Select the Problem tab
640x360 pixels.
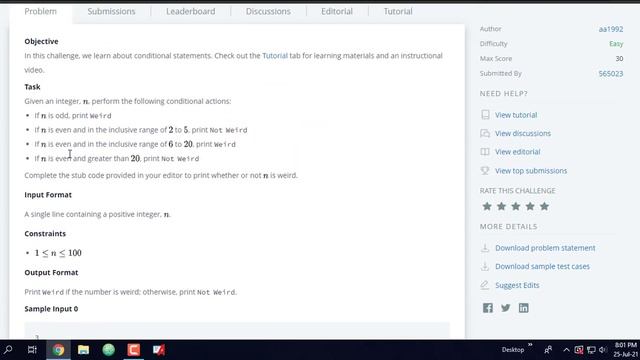click(x=40, y=11)
